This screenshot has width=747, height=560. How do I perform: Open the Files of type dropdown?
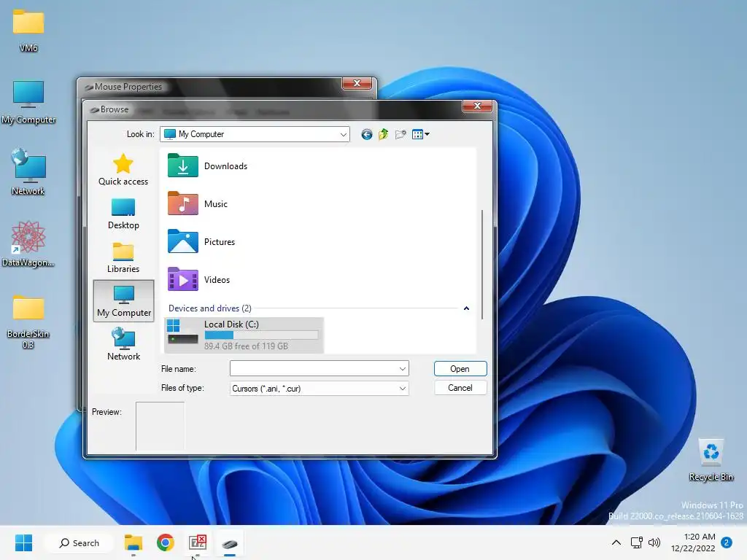[320, 389]
